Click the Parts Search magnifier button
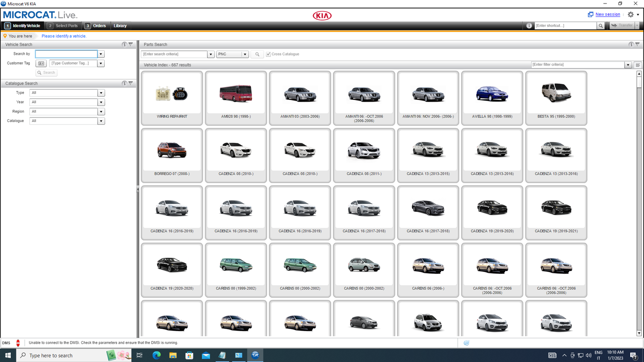Viewport: 644px width, 362px height. [257, 54]
